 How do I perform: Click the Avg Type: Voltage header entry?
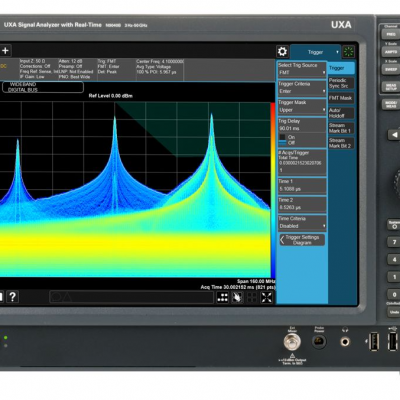(x=153, y=67)
